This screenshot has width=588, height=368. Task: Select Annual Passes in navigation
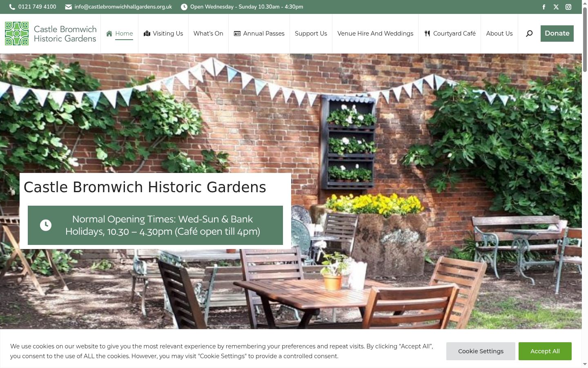[259, 34]
